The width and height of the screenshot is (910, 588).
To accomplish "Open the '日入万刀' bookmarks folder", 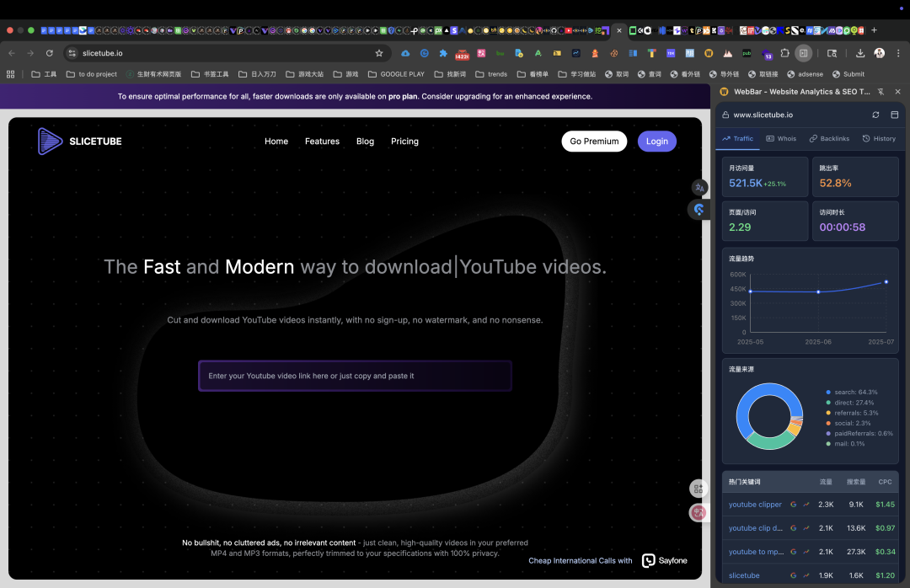I will click(257, 74).
